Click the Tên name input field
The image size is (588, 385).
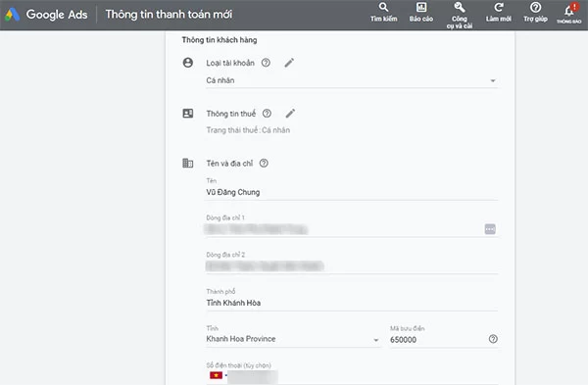[352, 192]
